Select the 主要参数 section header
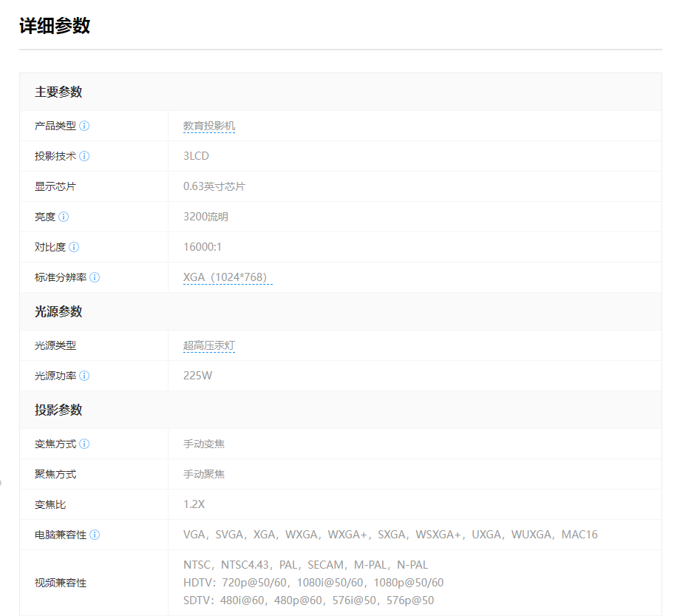 pos(58,92)
